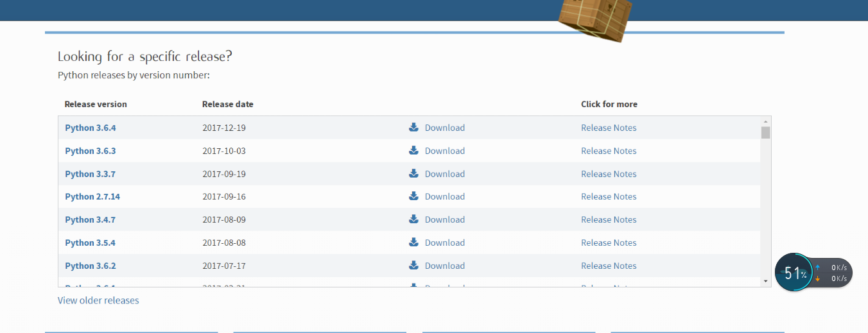Click download icon for Python 3.6.4
The height and width of the screenshot is (333, 868).
[413, 127]
